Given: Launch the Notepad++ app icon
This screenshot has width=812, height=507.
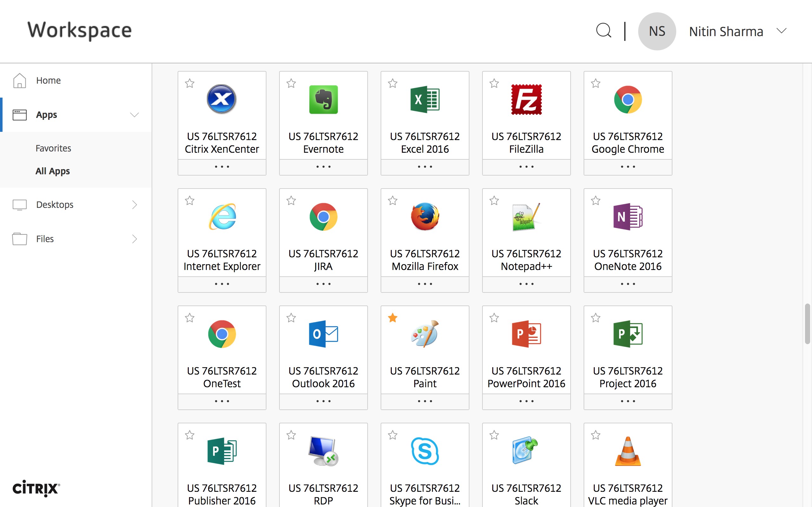Looking at the screenshot, I should click(526, 217).
